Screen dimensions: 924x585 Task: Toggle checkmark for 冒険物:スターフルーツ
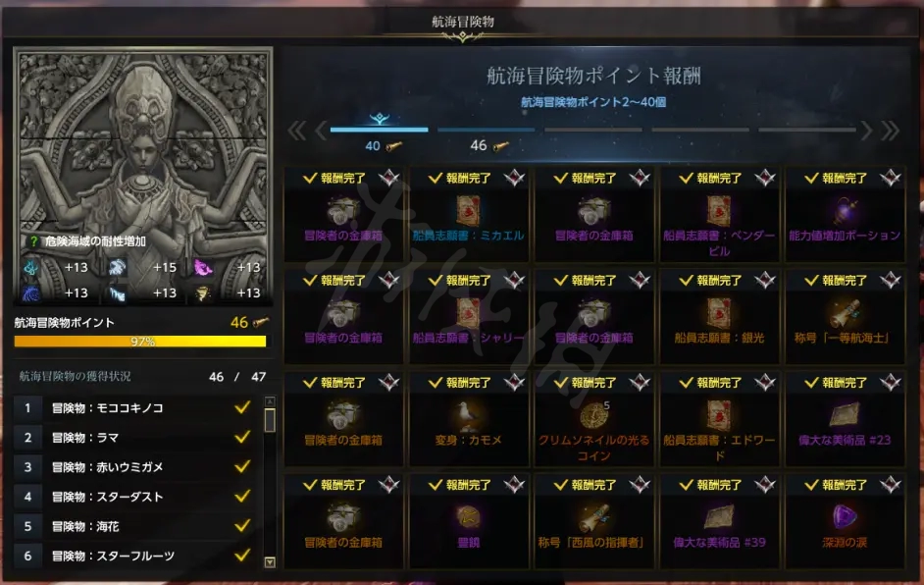[x=242, y=555]
